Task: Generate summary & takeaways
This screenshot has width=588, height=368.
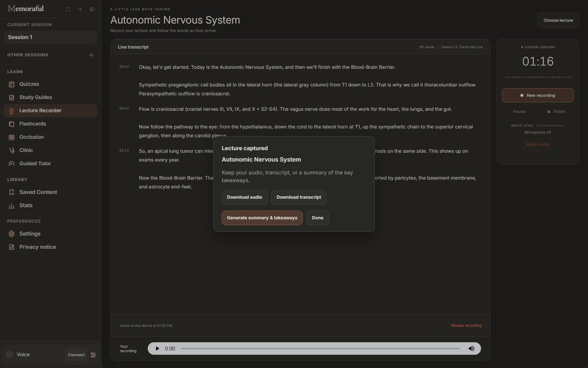Action: 262,218
